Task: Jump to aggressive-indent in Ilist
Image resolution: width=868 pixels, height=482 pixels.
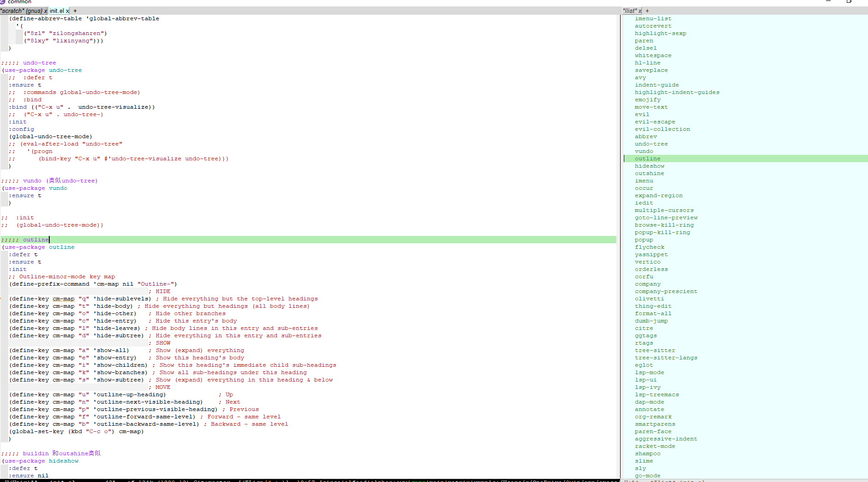Action: click(x=666, y=439)
